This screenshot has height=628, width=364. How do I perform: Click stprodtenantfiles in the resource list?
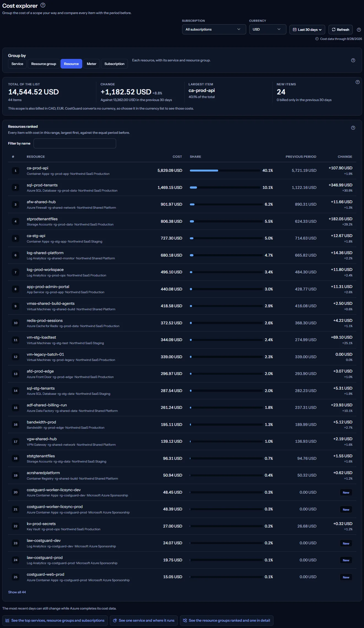(x=42, y=219)
